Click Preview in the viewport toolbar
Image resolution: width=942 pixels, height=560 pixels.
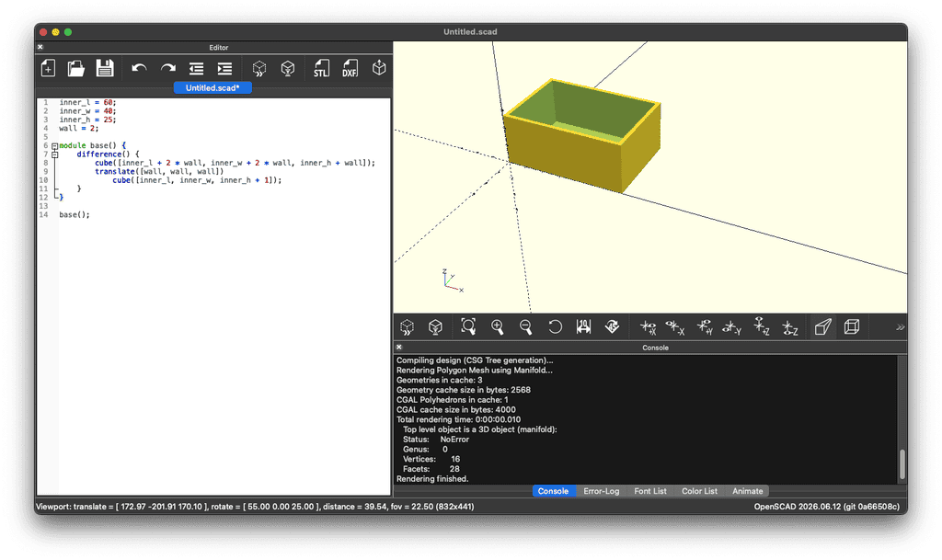point(407,327)
